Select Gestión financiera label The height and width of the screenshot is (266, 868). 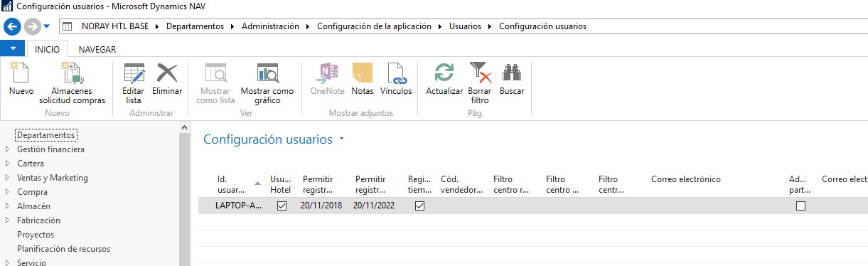[50, 149]
